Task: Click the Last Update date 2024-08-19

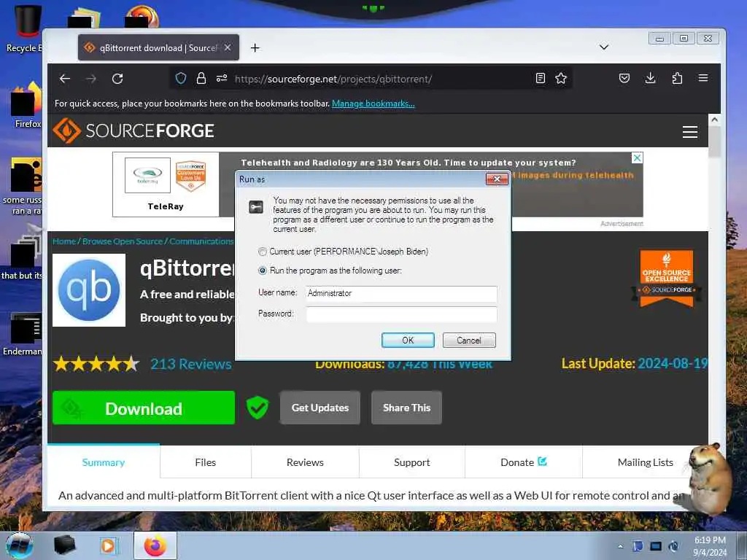Action: 672,363
